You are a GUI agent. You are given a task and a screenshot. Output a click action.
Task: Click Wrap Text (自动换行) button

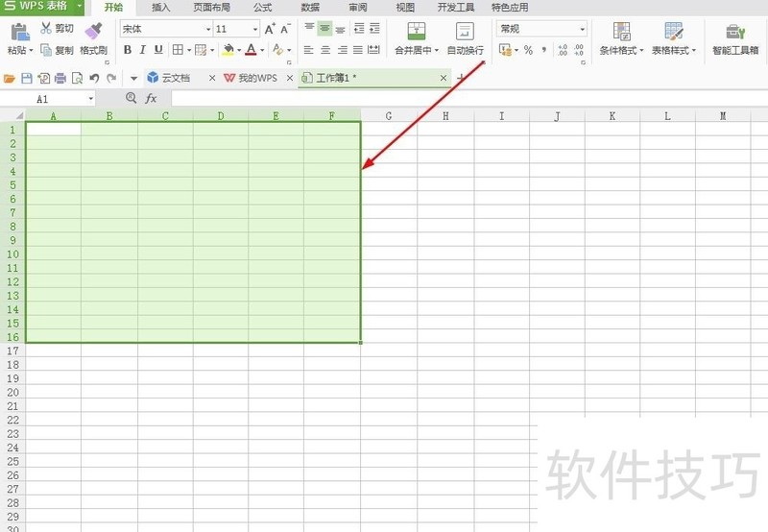(465, 38)
